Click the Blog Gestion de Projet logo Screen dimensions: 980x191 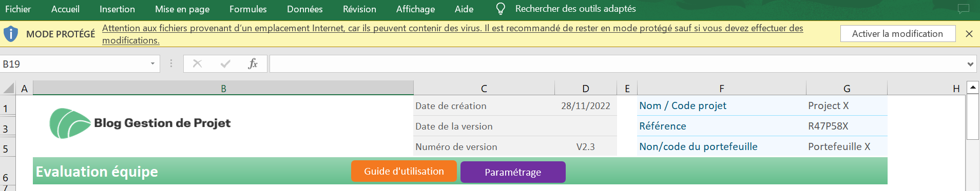click(140, 123)
